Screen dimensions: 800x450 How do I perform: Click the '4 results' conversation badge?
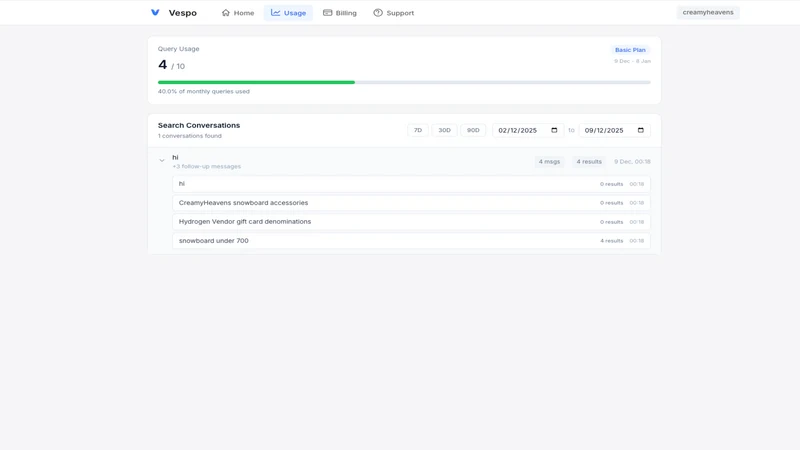coord(589,162)
